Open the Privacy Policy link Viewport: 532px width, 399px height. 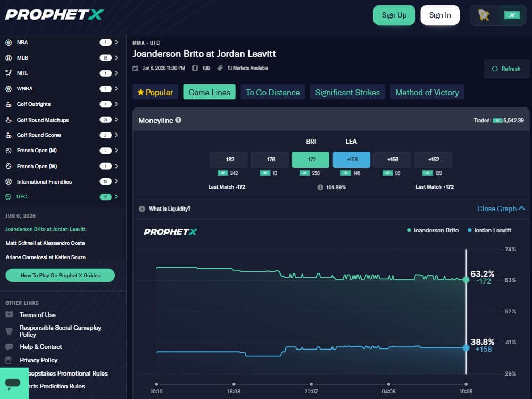(x=39, y=360)
